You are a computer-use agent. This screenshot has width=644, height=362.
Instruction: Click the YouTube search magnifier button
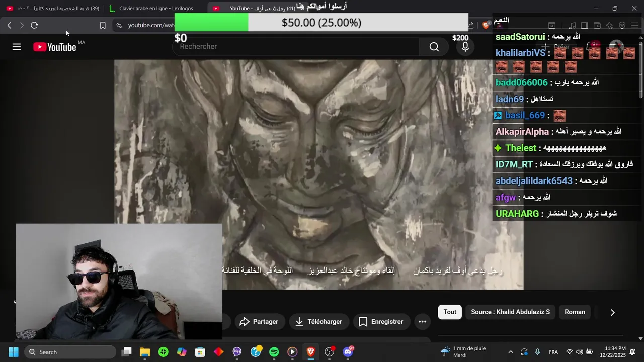pos(434,47)
